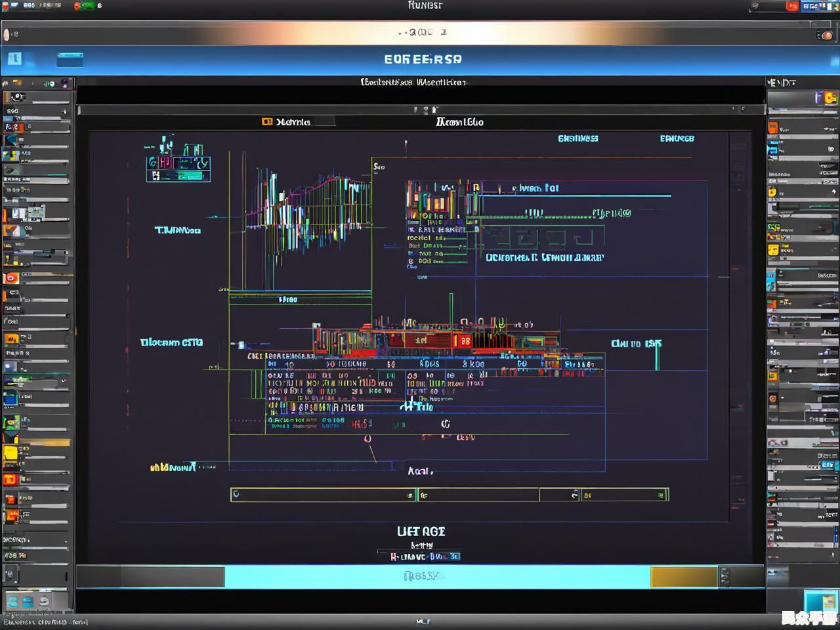Viewport: 840px width, 630px height.
Task: Select the yellow square icon in left sidebar
Action: click(x=11, y=453)
